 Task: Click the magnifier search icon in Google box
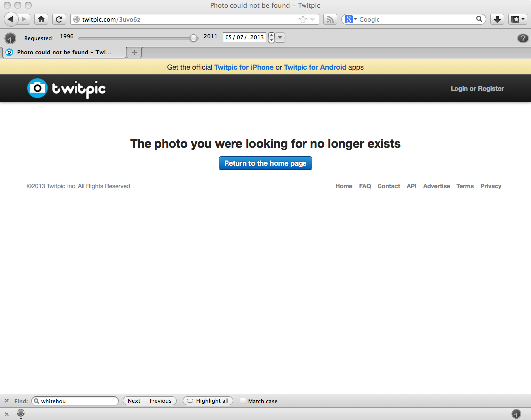point(479,19)
